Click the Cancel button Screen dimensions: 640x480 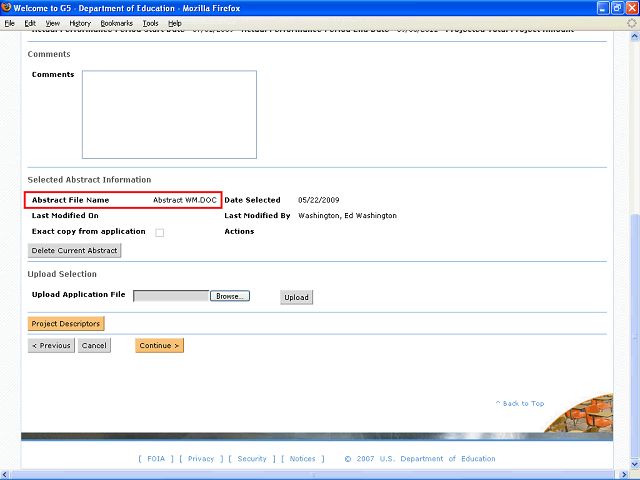94,345
